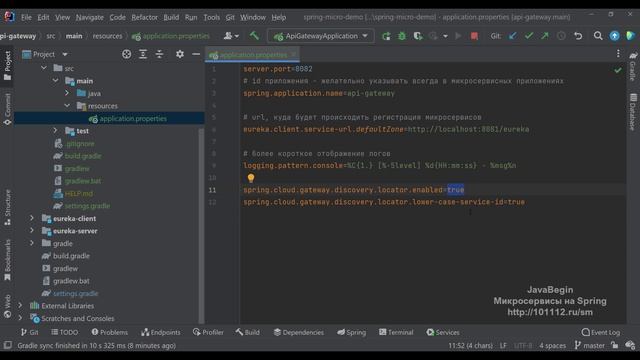Expand the eureka-server module
This screenshot has width=640, height=360.
pos(32,231)
